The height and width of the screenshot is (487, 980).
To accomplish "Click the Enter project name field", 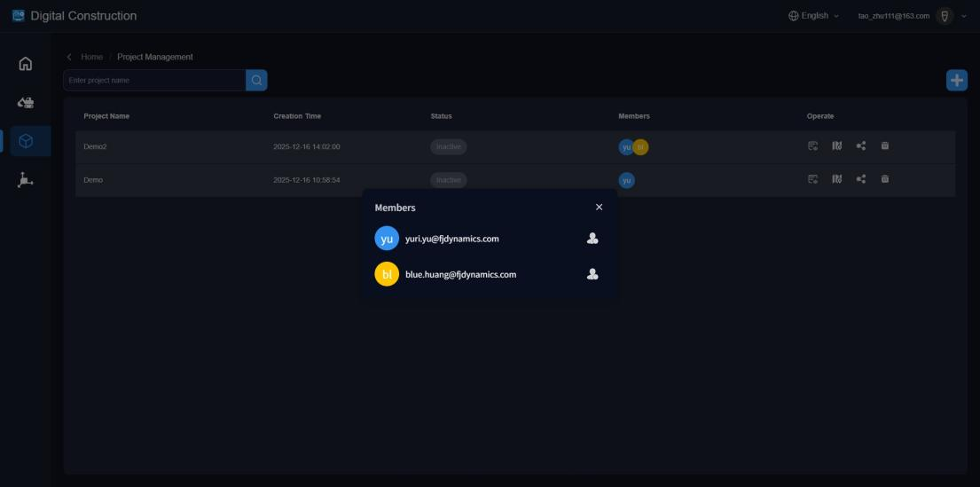I will (x=153, y=81).
